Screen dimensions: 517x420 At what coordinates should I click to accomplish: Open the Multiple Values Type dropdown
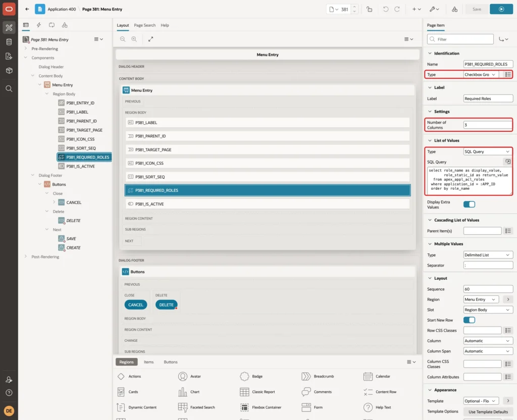tap(488, 255)
